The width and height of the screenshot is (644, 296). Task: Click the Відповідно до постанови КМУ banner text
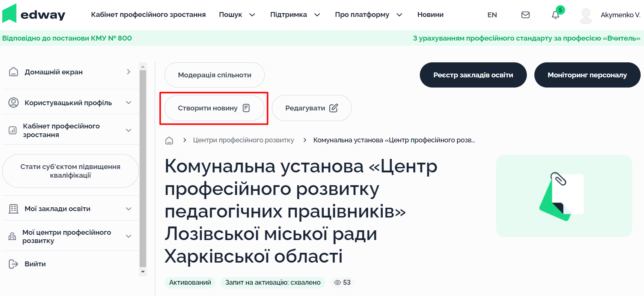coord(67,38)
